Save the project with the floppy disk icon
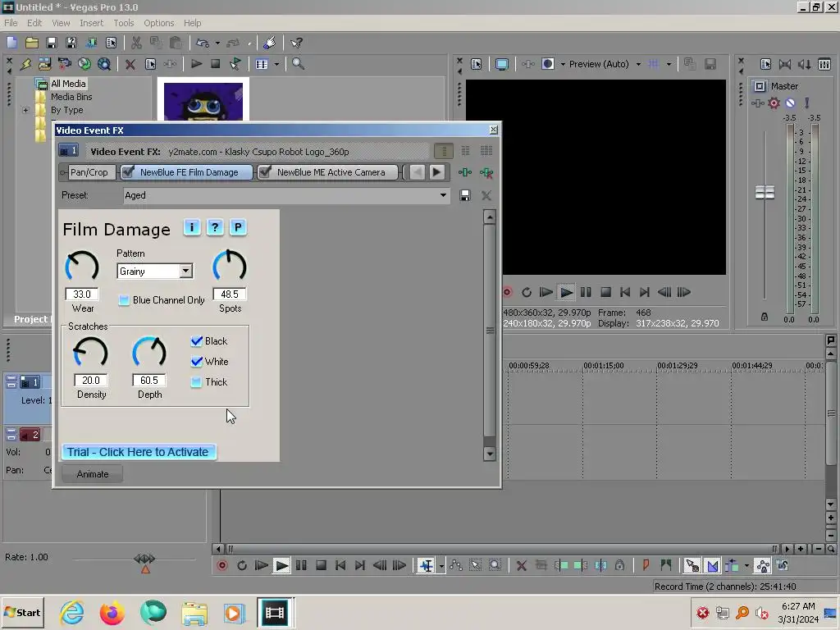 click(52, 43)
